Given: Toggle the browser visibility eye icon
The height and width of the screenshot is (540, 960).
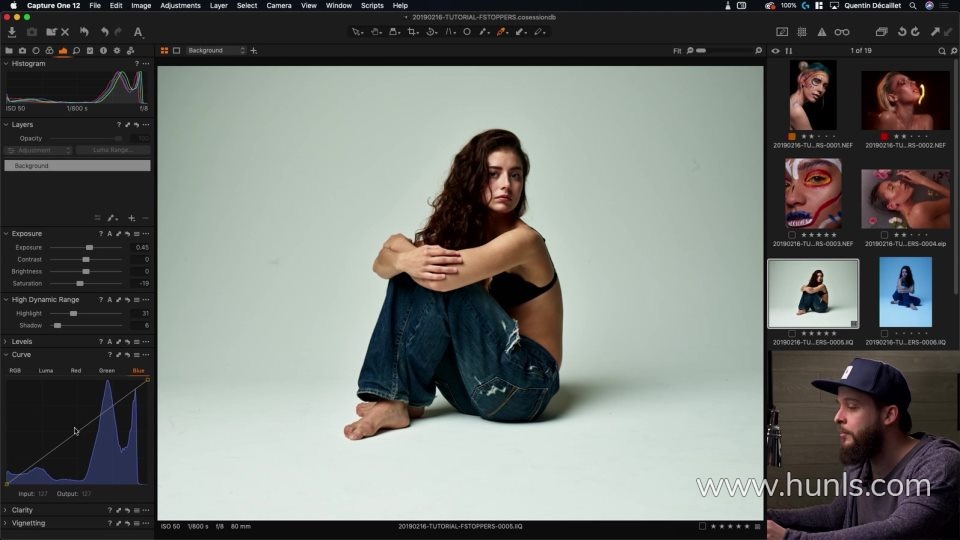Looking at the screenshot, I should (775, 50).
